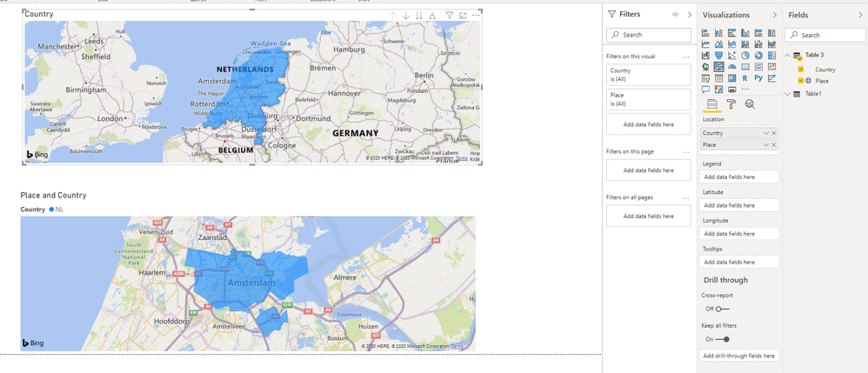
Task: Switch to Fields tab in Visualizations
Action: click(x=712, y=104)
